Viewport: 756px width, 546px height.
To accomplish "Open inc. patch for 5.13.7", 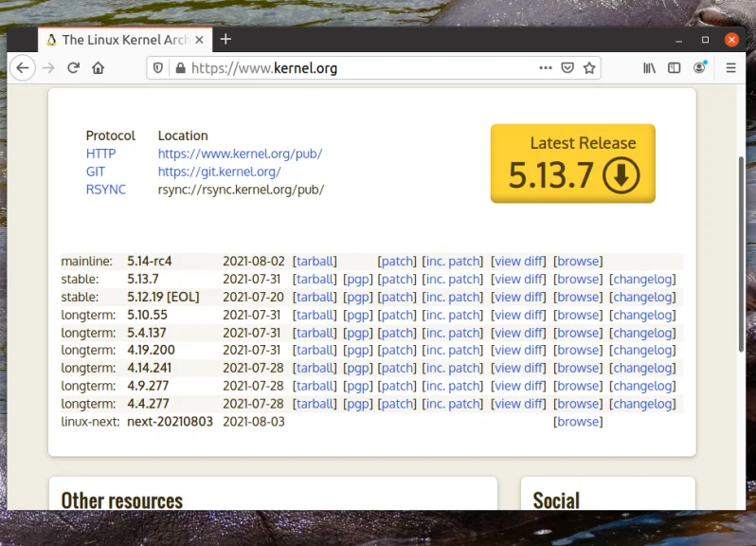I will click(453, 280).
